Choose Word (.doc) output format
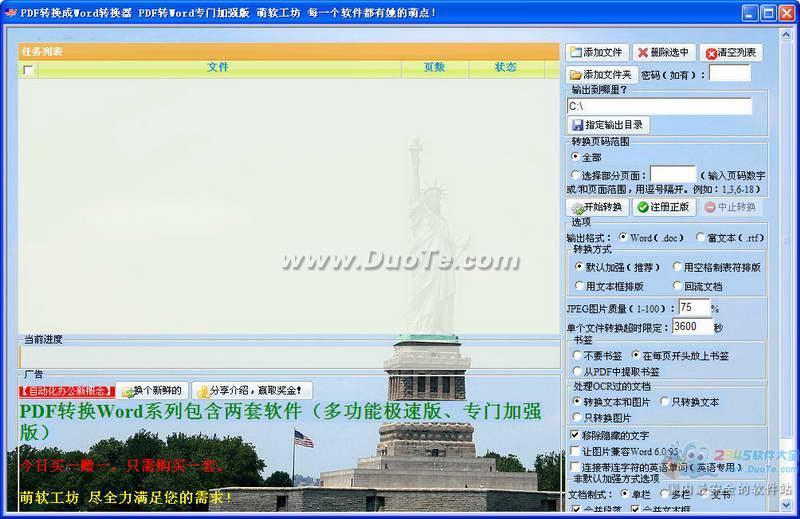 click(x=623, y=237)
